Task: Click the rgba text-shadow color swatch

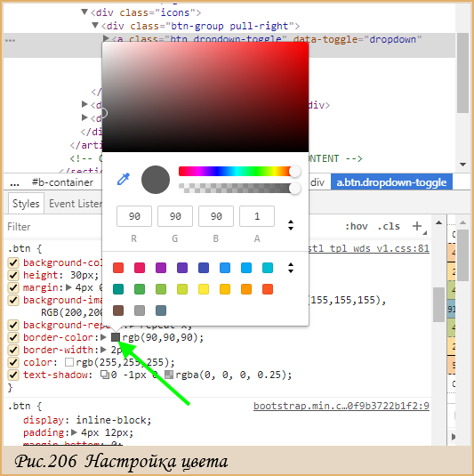Action: [169, 375]
